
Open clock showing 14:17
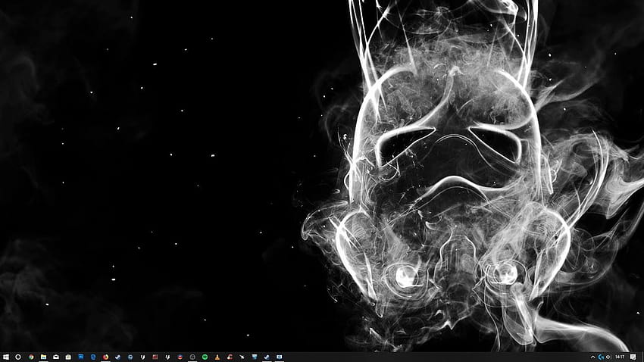click(x=620, y=357)
